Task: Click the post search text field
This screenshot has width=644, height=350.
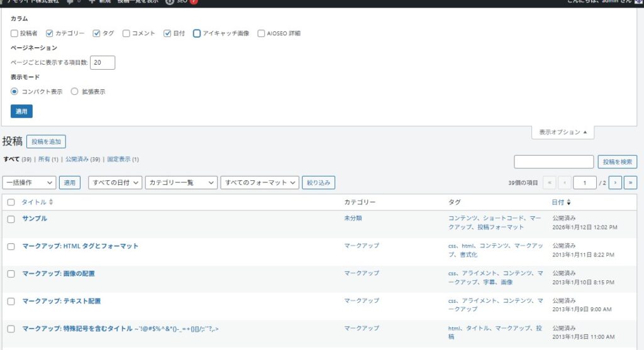Action: [x=553, y=162]
